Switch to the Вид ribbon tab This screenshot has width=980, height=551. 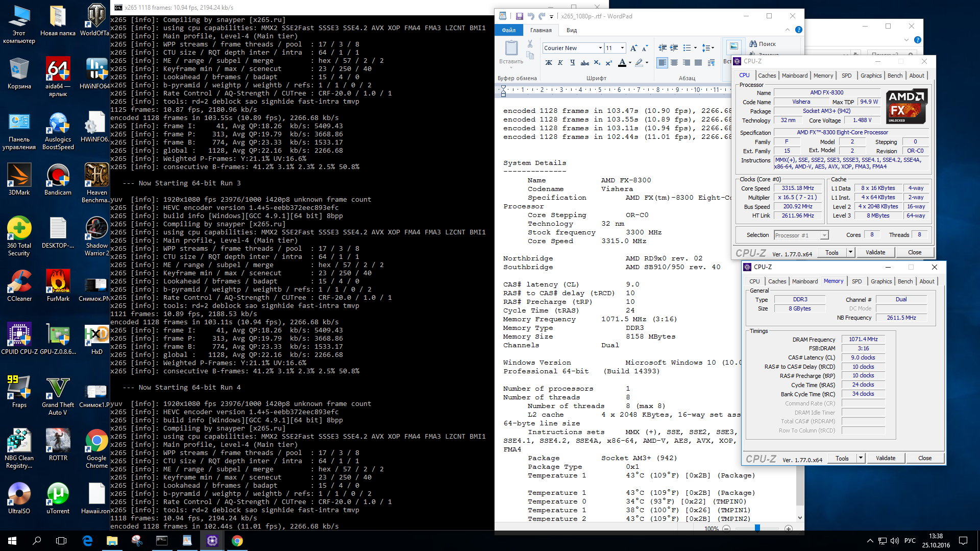[572, 30]
